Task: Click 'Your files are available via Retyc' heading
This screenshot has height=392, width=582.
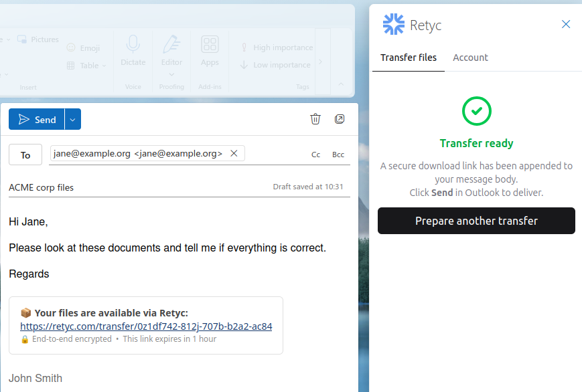Action: [x=111, y=313]
